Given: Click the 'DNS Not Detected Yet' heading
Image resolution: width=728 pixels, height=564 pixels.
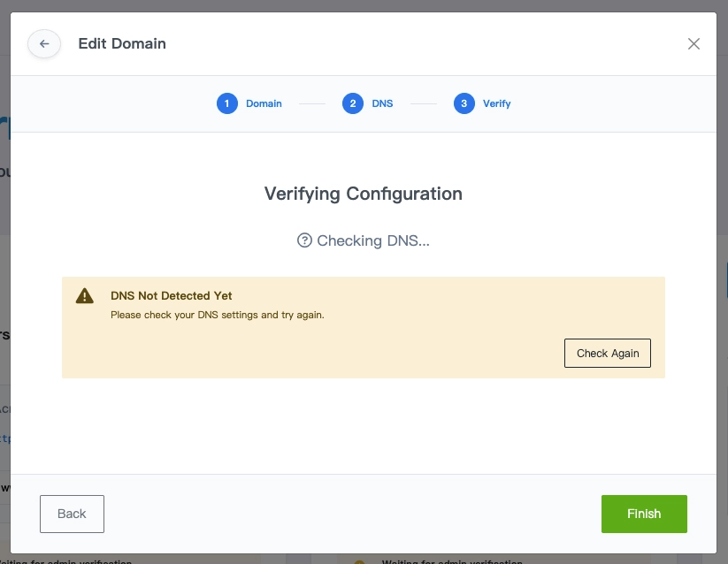Looking at the screenshot, I should 172,295.
